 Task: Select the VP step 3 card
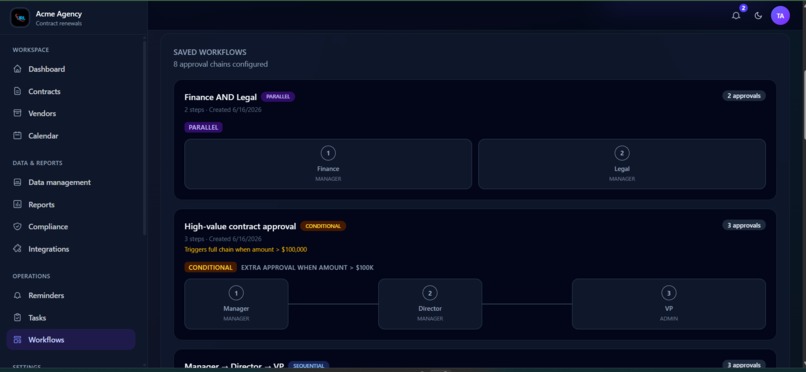(x=669, y=304)
